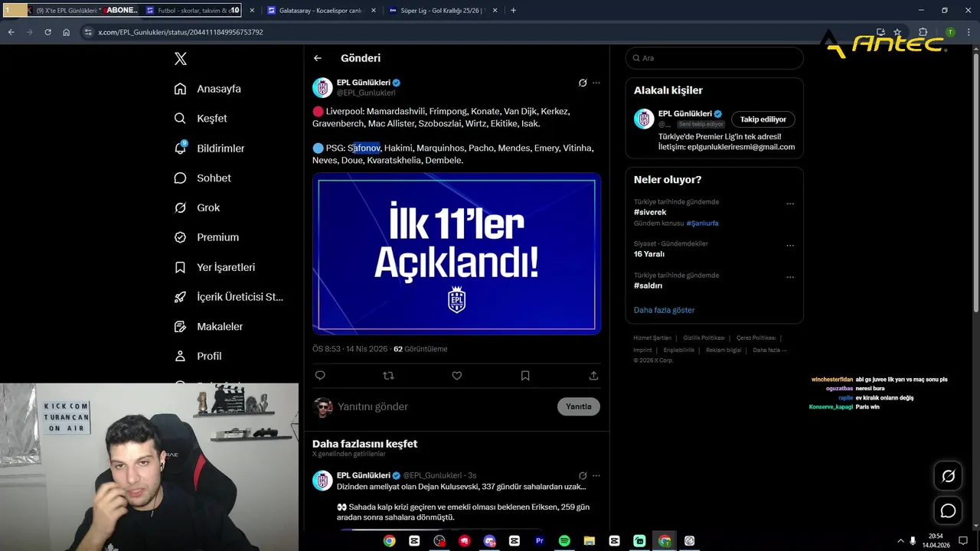Open Discord from the taskbar
Screen dimensions: 980x551
tap(489, 541)
